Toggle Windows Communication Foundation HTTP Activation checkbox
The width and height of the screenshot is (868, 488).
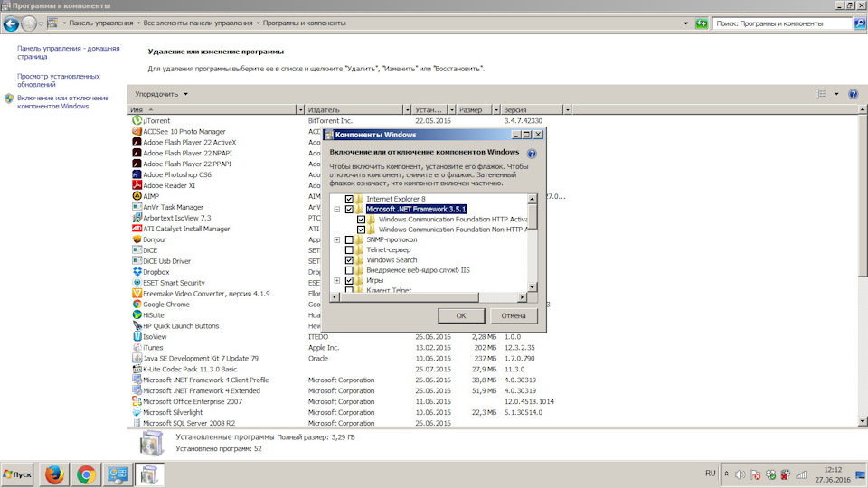[x=361, y=219]
